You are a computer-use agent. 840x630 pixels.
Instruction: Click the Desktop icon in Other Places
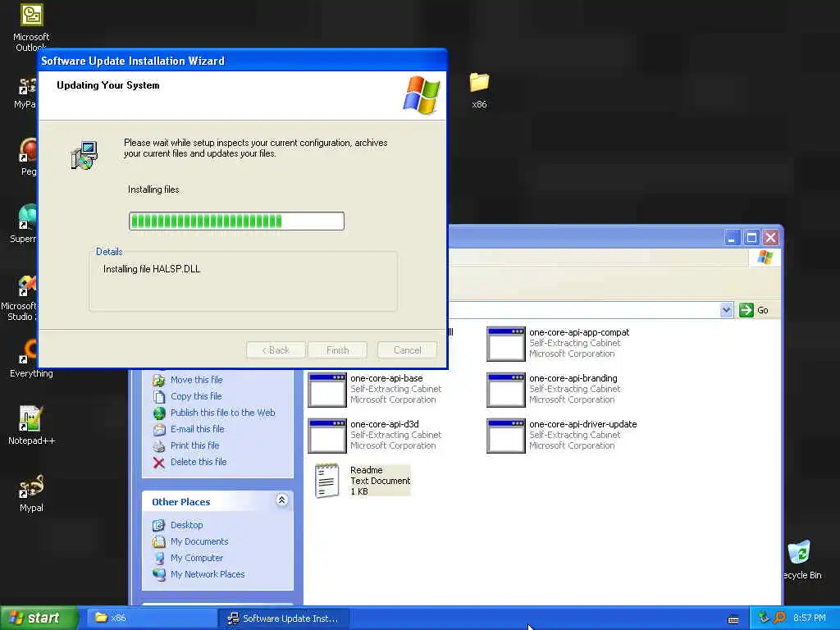pyautogui.click(x=158, y=525)
